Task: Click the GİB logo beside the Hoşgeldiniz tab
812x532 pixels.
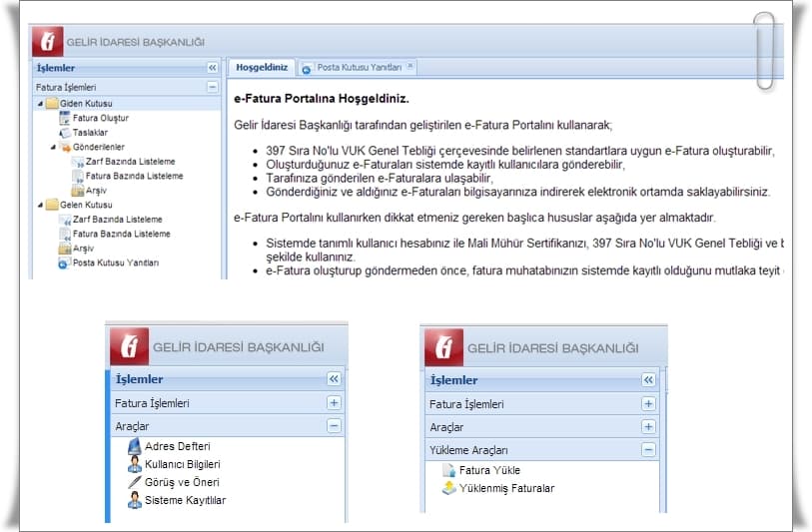Action: [48, 41]
